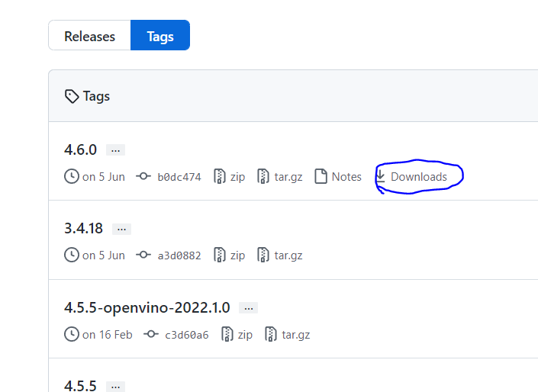
Task: Expand the ellipsis next to 4.5.5-openvino-2022.1.0
Action: click(249, 308)
